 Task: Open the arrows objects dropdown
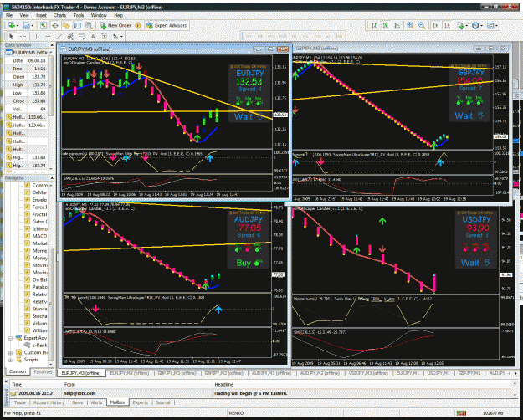[118, 36]
